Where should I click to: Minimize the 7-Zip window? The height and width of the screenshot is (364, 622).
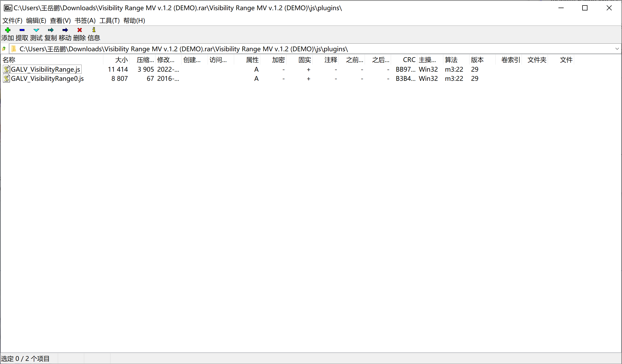[x=561, y=8]
